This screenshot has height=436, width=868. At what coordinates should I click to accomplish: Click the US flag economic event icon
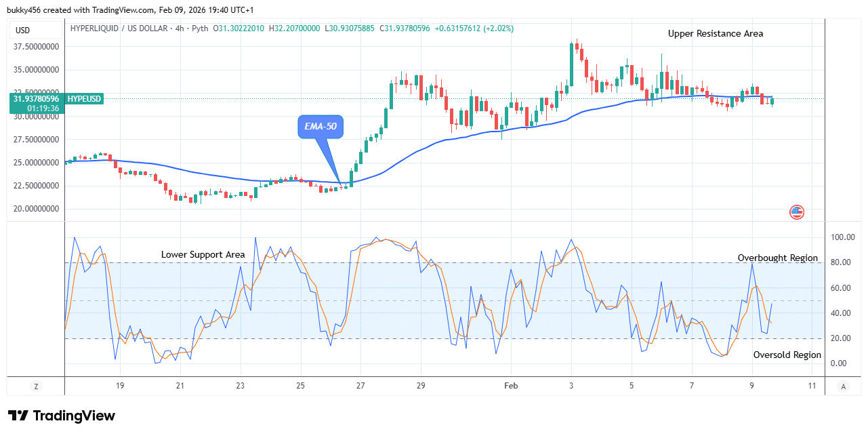coord(795,212)
